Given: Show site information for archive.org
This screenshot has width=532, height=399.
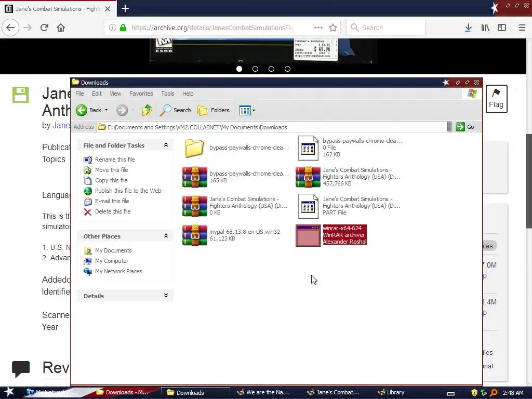Looking at the screenshot, I should tap(112, 28).
